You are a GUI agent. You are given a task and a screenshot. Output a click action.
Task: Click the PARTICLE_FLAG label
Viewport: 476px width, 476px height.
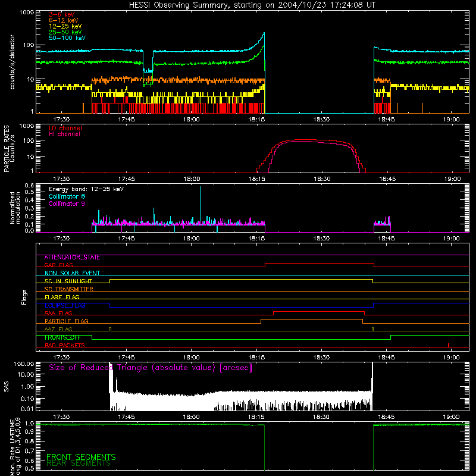pos(67,321)
